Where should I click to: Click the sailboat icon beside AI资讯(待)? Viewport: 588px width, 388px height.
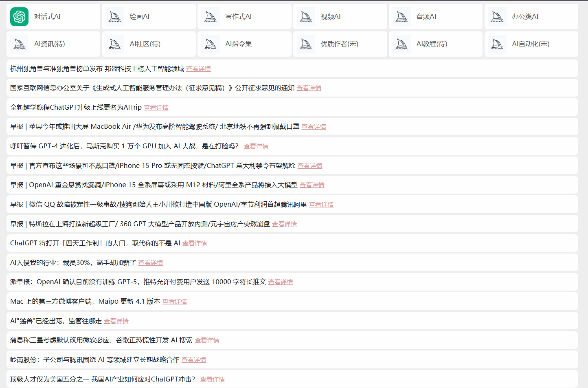[19, 44]
